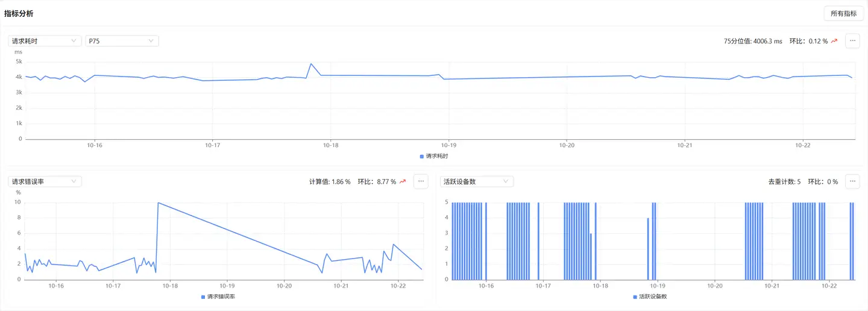
Task: Click red trend arrow beside 8.77 %
Action: 403,181
